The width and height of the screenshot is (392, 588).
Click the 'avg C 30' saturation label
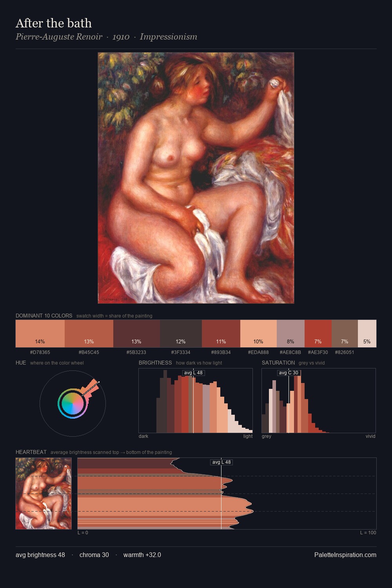coord(289,373)
